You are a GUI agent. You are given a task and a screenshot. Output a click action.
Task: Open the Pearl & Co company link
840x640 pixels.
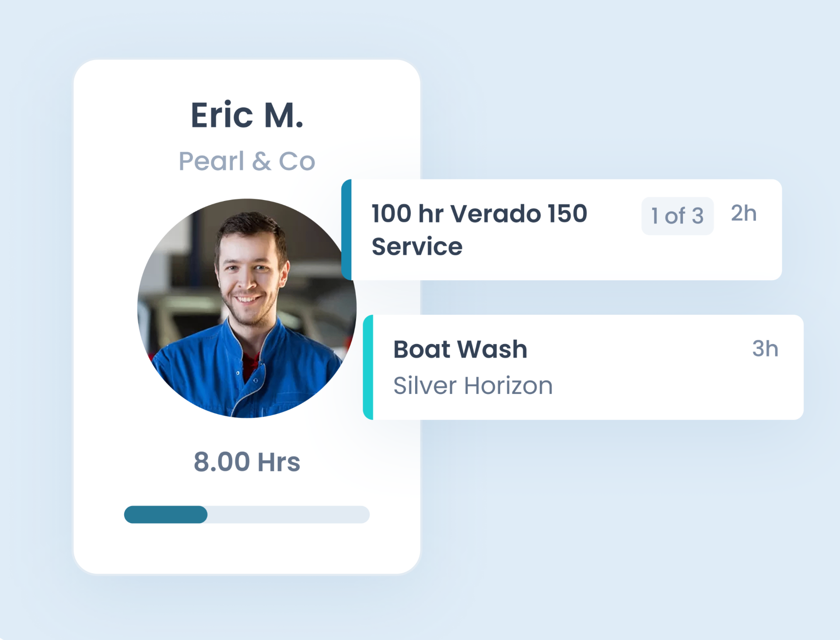click(247, 161)
